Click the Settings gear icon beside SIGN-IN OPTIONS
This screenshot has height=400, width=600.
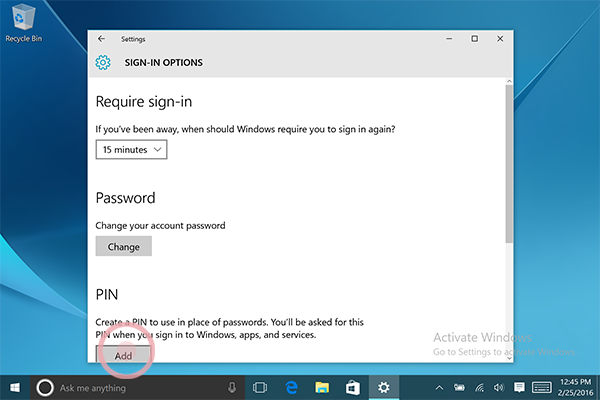103,62
